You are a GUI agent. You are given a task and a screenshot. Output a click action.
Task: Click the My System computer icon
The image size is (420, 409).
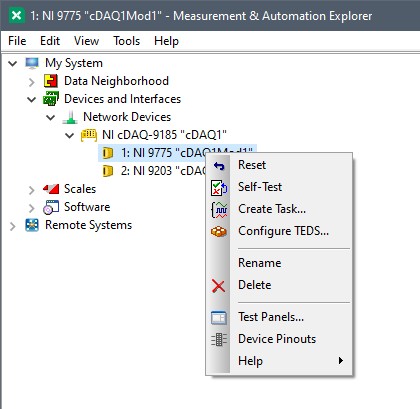click(32, 63)
